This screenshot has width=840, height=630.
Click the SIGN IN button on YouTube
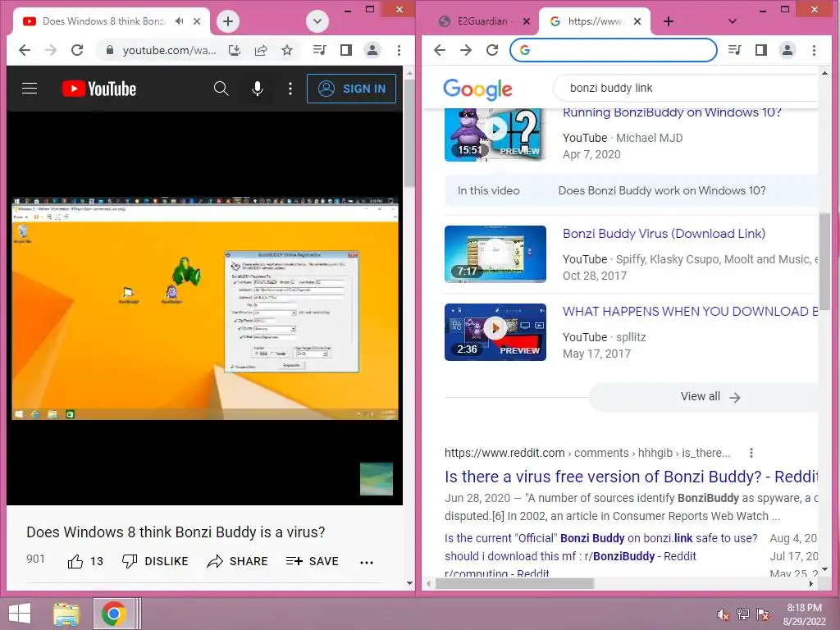tap(351, 89)
